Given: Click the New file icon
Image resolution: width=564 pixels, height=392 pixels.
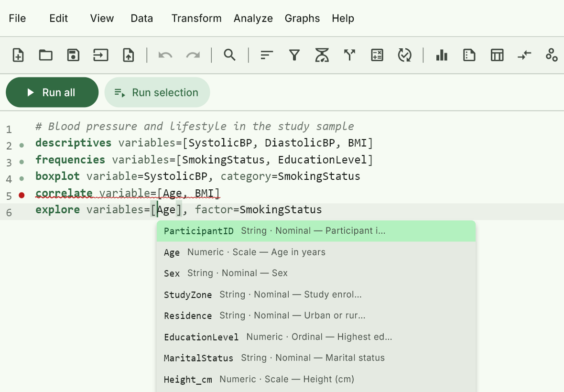Looking at the screenshot, I should [18, 55].
